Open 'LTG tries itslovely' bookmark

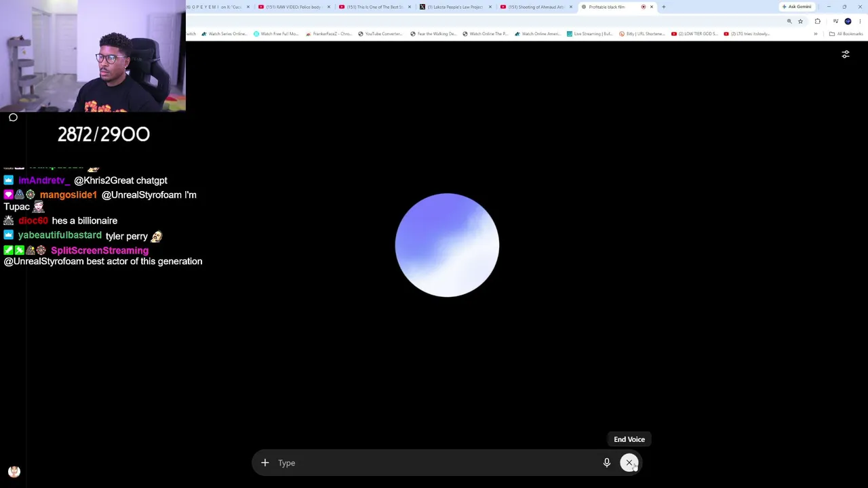747,34
